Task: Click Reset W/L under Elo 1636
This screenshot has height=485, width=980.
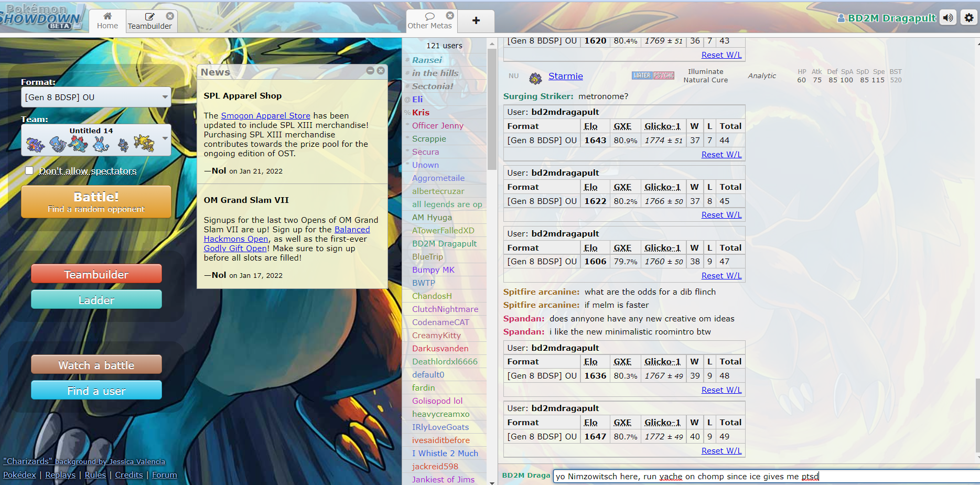Action: 721,390
